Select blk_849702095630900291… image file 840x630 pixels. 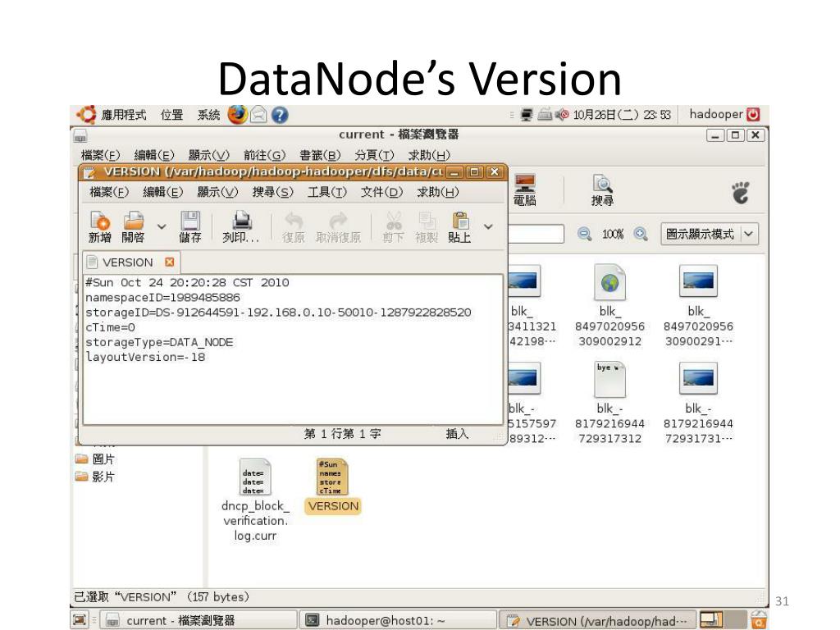click(698, 306)
